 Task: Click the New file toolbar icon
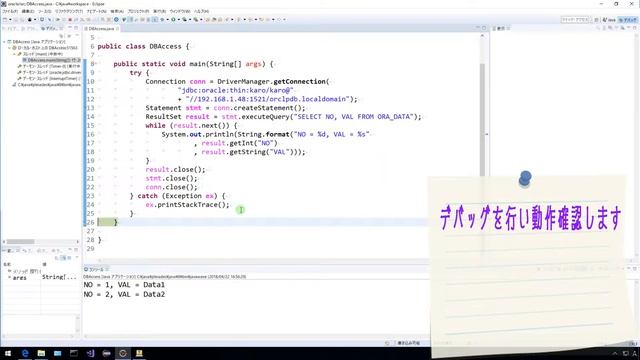[x=5, y=20]
